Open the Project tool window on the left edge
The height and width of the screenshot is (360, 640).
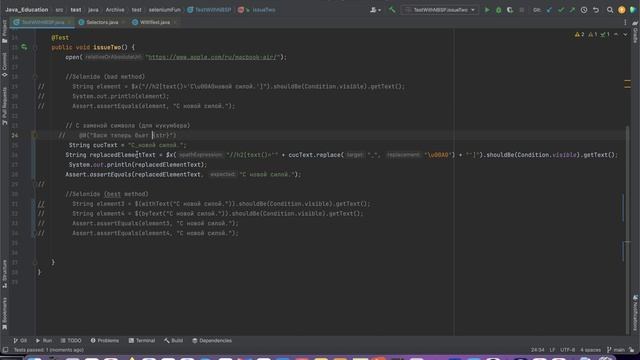[x=4, y=31]
